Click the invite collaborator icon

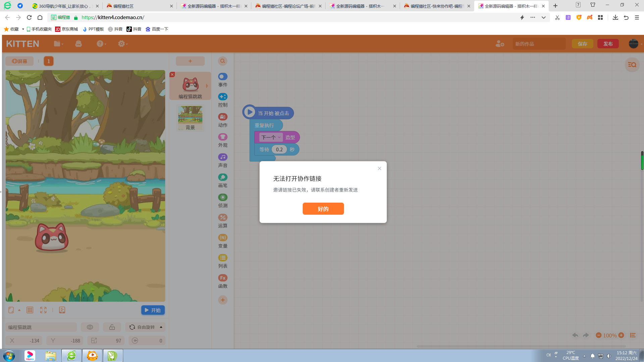pos(500,44)
